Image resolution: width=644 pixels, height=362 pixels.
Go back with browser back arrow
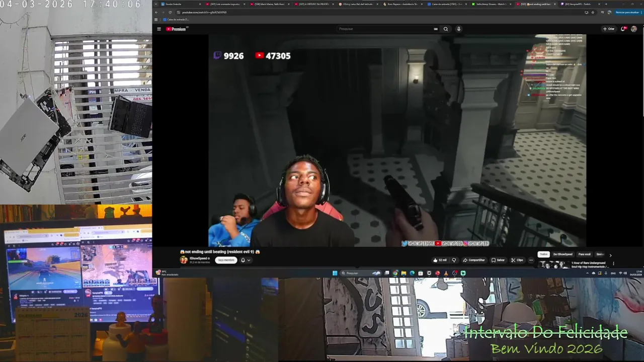tap(156, 12)
